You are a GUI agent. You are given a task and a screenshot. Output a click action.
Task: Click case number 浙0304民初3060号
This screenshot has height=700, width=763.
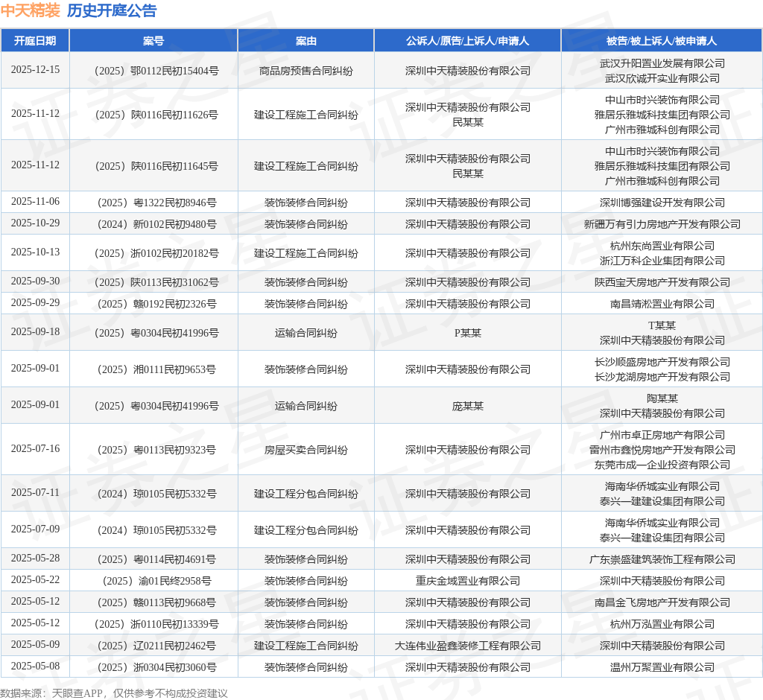pos(156,667)
